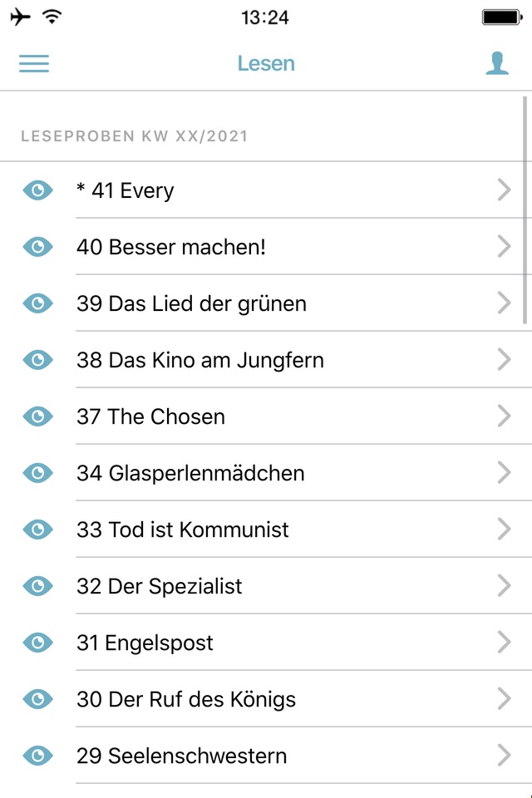Click the vertical scrollbar on the right

[x=525, y=216]
